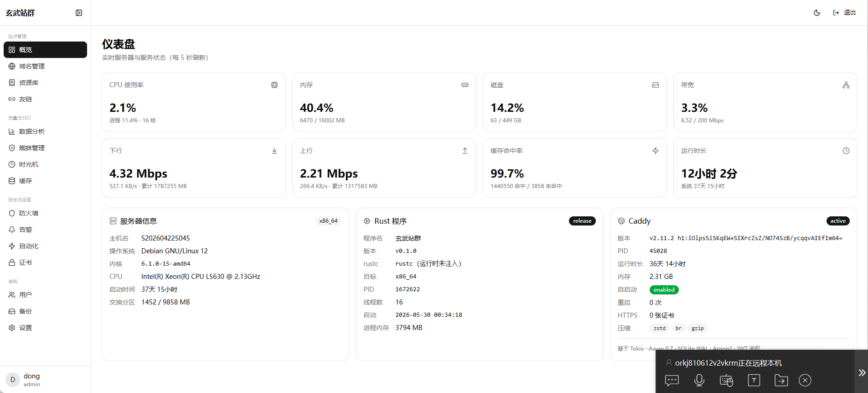Click the 设置 gear icon
This screenshot has width=868, height=393.
pos(12,328)
